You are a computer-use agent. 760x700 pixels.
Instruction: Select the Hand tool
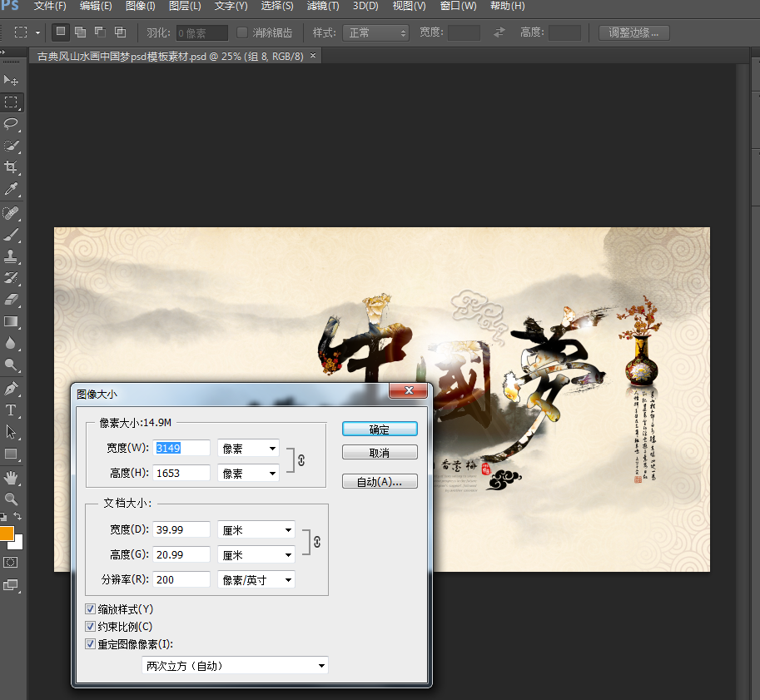(x=11, y=478)
